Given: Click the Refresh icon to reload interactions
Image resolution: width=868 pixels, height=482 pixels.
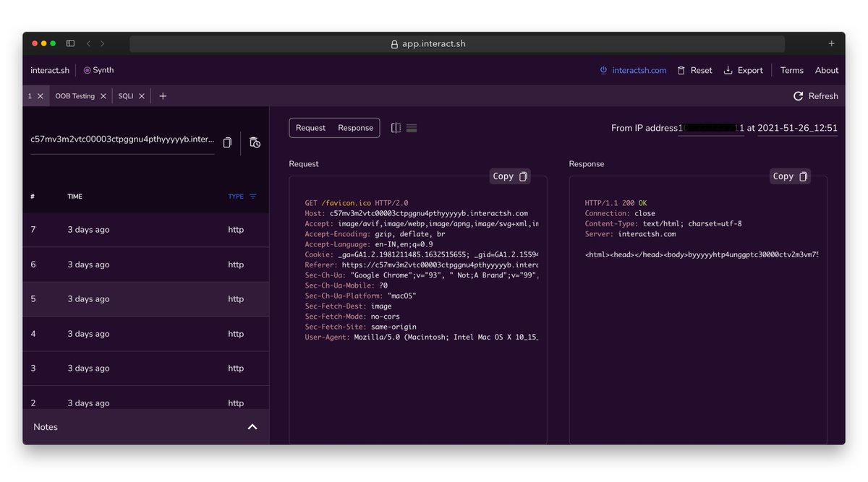Looking at the screenshot, I should click(x=798, y=95).
